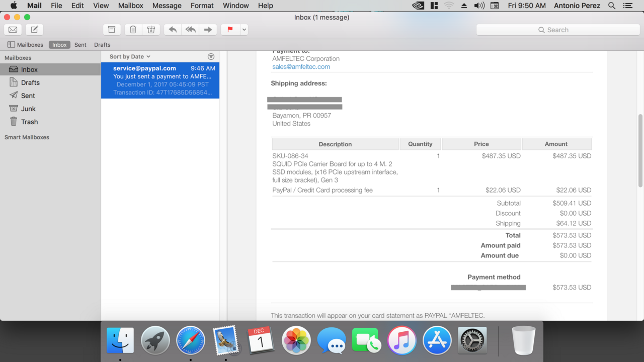Open the volume control in menu bar

tap(479, 6)
